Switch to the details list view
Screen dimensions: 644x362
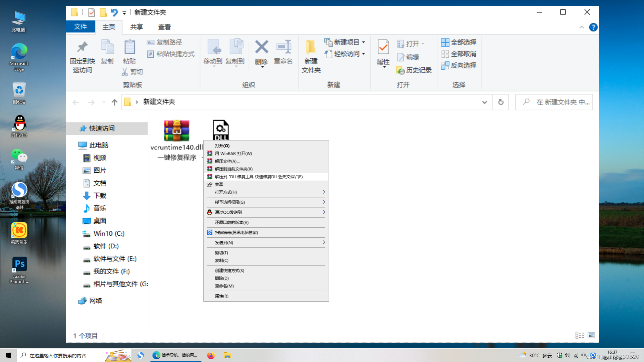point(580,336)
